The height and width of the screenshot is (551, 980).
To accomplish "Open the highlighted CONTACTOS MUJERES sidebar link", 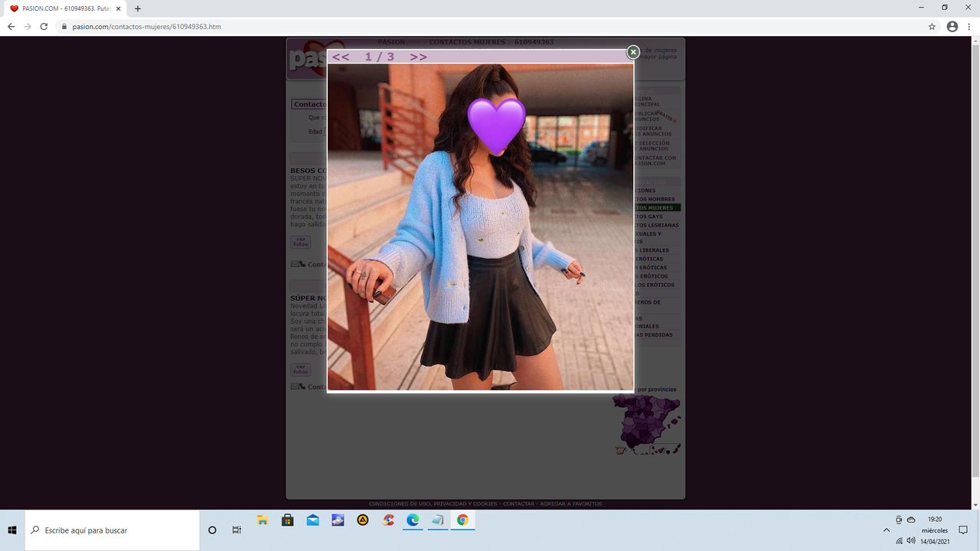I will (655, 208).
